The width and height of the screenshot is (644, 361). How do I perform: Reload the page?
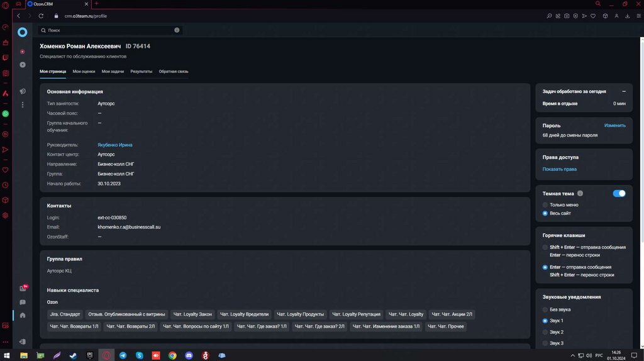[x=41, y=16]
